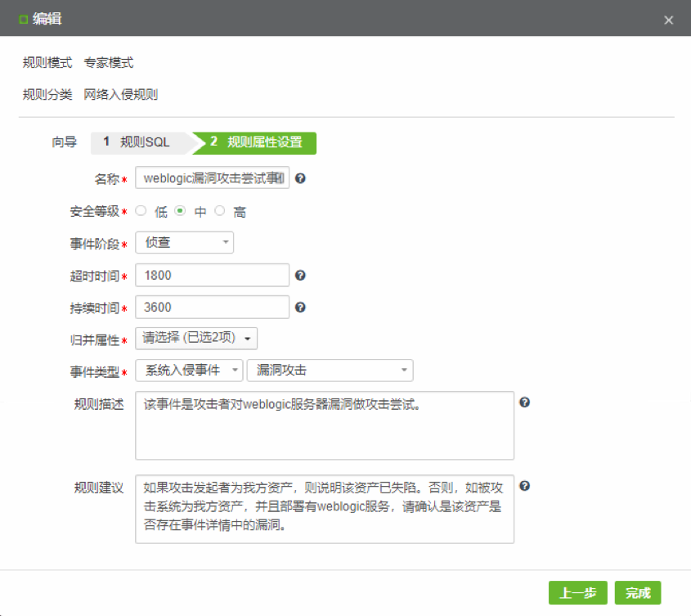Open the 漏洞攻击 subtype dropdown

click(x=330, y=371)
